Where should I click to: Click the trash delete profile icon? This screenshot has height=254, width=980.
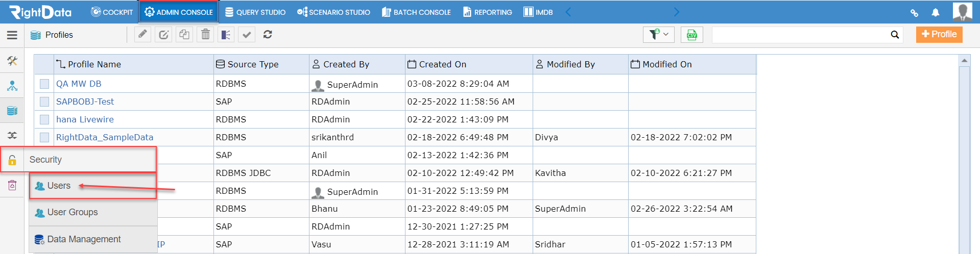205,34
